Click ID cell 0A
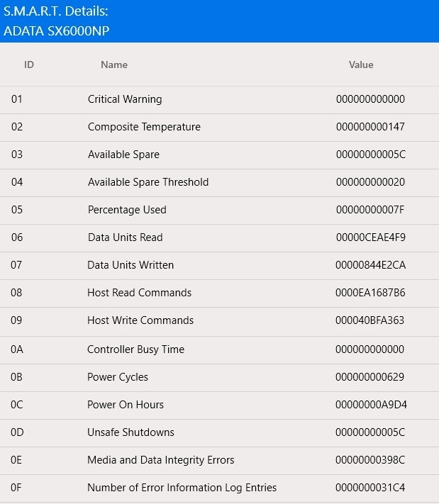The width and height of the screenshot is (439, 504). click(x=17, y=349)
